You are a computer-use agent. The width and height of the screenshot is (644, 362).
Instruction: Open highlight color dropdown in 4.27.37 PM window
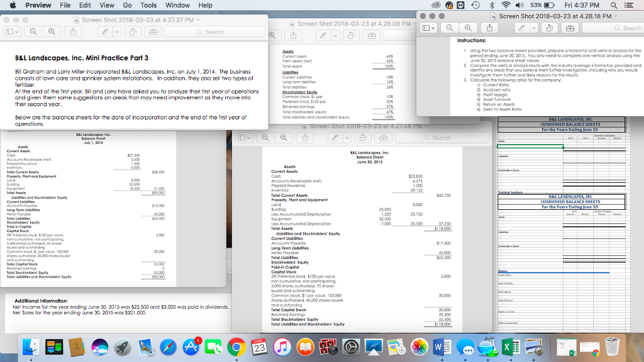click(x=117, y=31)
